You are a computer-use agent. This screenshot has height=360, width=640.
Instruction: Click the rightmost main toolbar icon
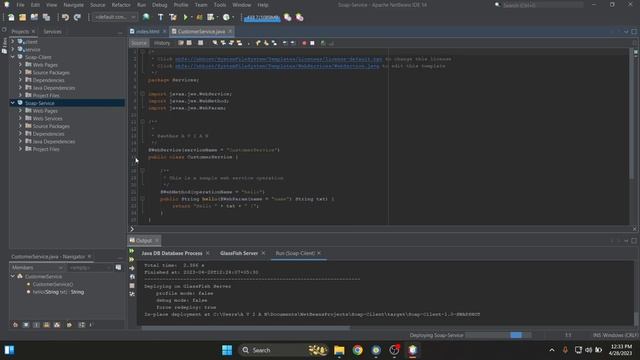tap(300, 17)
